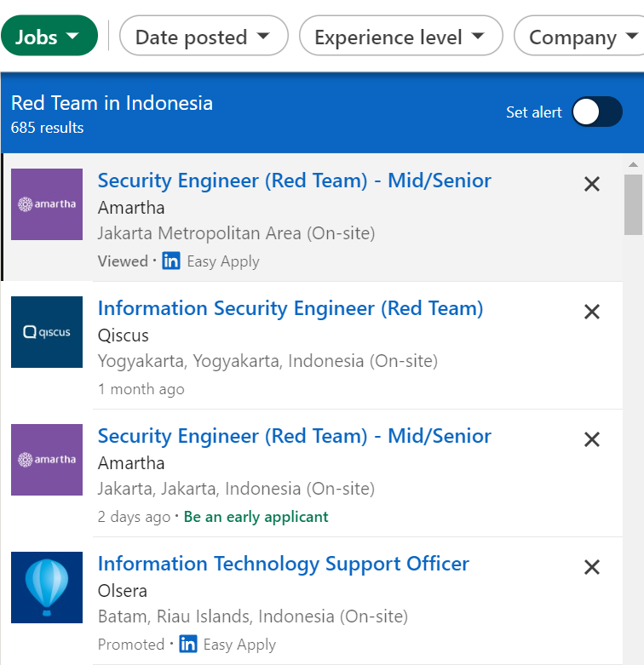The width and height of the screenshot is (644, 665).
Task: Expand the Experience level filter
Action: click(x=401, y=36)
